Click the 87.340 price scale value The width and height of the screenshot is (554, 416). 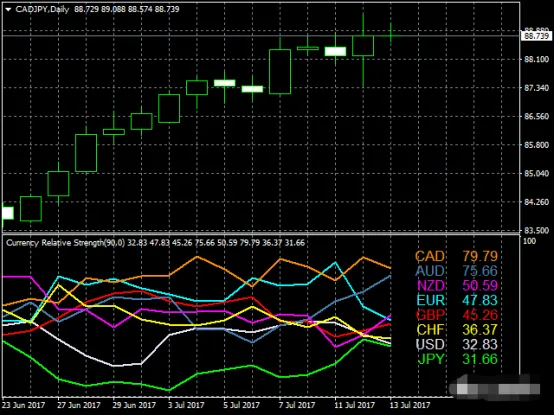coord(536,88)
